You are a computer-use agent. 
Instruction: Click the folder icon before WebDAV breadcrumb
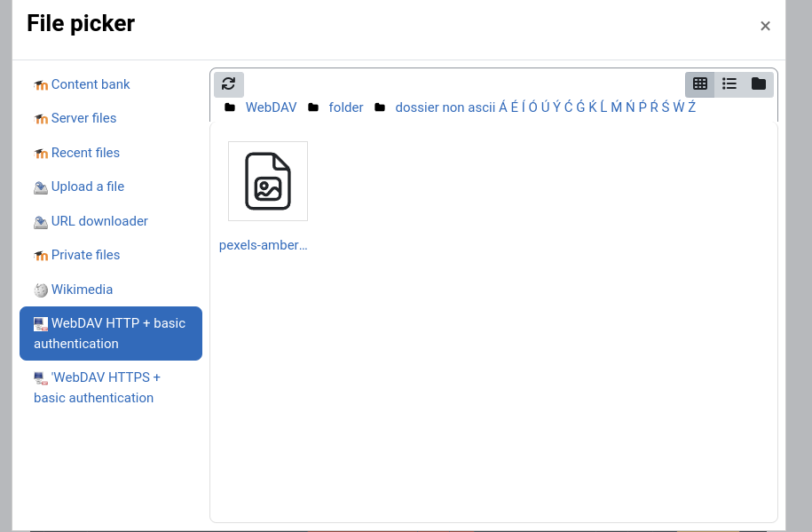230,107
